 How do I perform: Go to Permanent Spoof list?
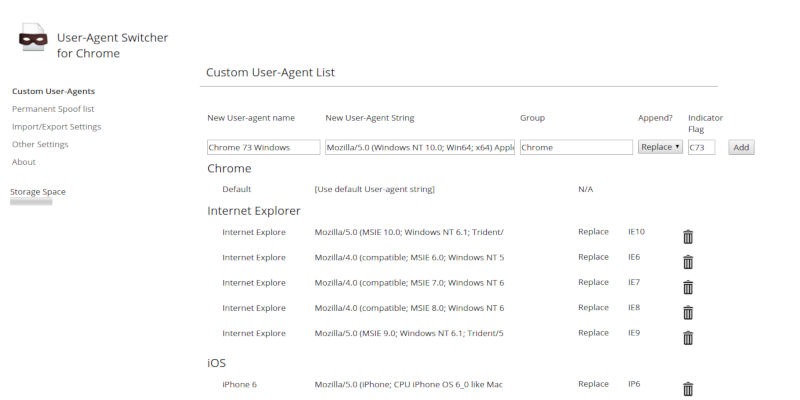[x=53, y=109]
